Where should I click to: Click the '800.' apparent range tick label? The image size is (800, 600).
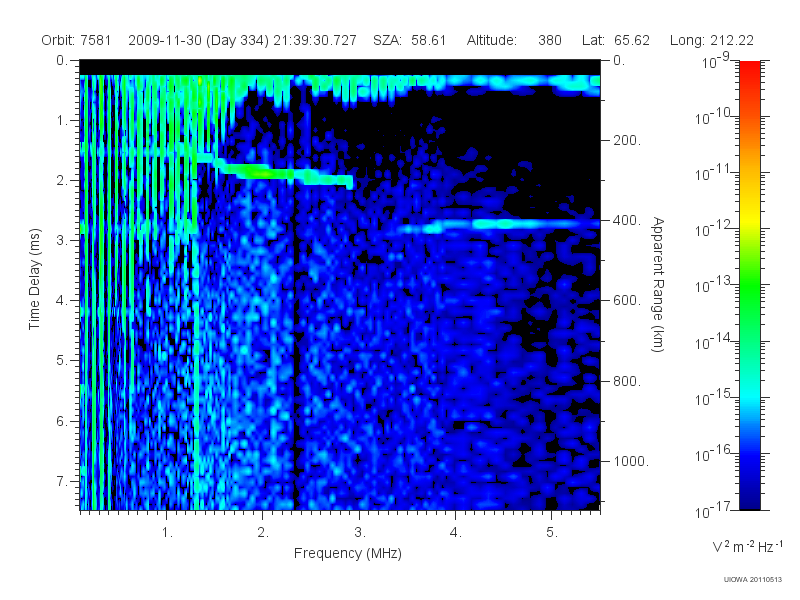coord(627,381)
